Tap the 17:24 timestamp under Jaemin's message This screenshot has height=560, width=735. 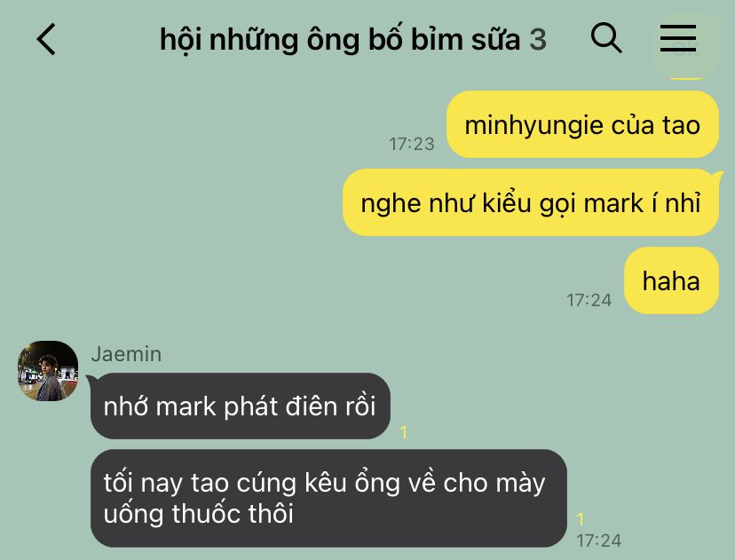point(598,540)
